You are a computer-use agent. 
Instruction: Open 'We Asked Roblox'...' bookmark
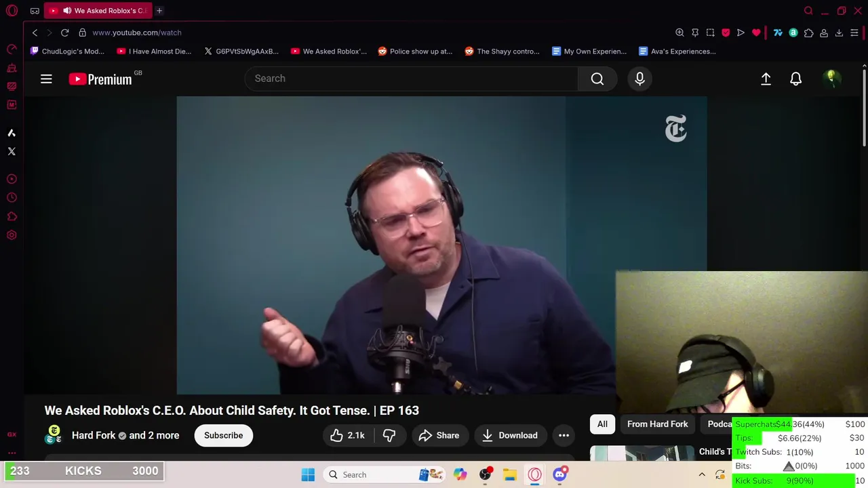click(x=328, y=52)
